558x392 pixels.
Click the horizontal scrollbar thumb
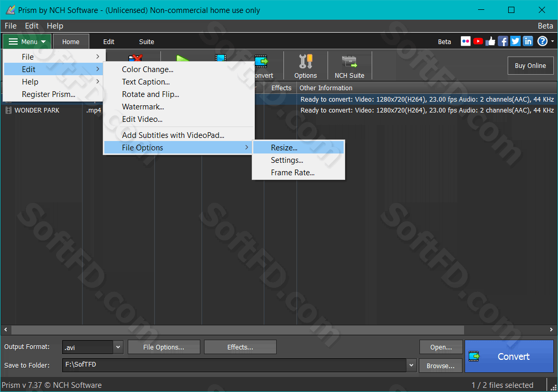[237, 330]
